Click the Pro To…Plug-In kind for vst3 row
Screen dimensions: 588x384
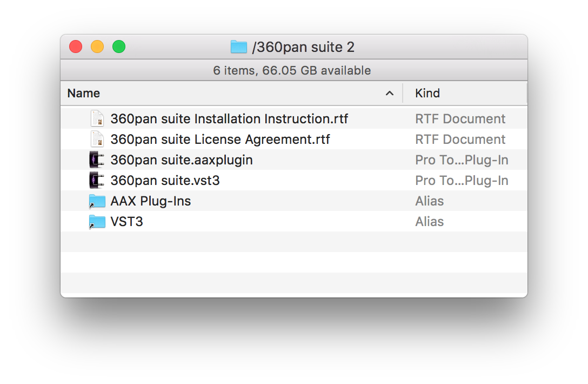462,181
